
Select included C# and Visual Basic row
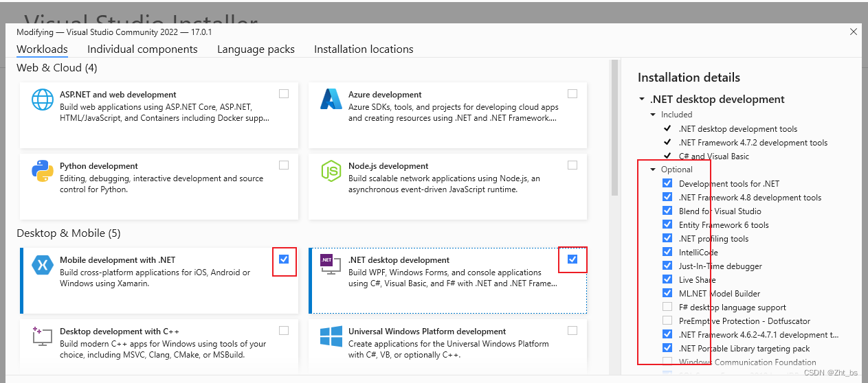click(x=714, y=156)
